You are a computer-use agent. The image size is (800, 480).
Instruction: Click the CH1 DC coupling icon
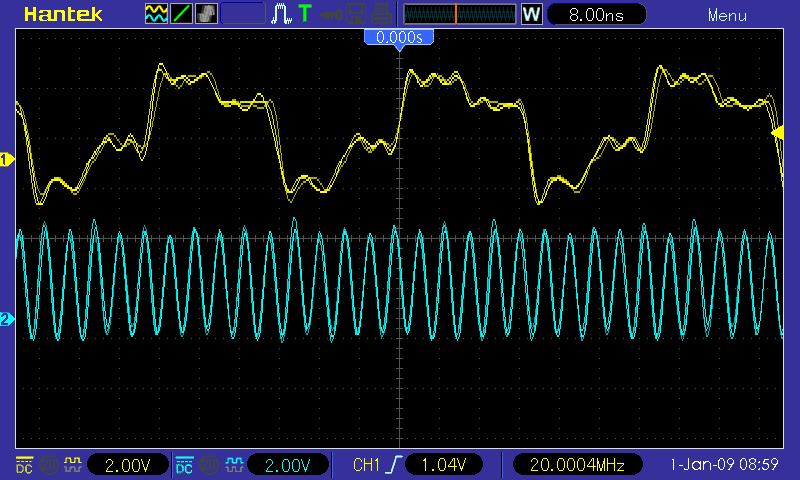coord(24,465)
